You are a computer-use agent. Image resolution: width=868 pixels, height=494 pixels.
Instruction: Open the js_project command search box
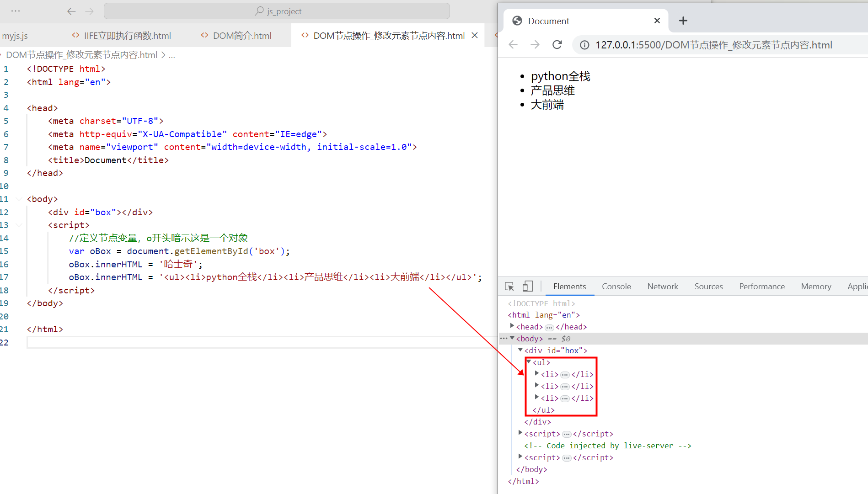coord(277,11)
